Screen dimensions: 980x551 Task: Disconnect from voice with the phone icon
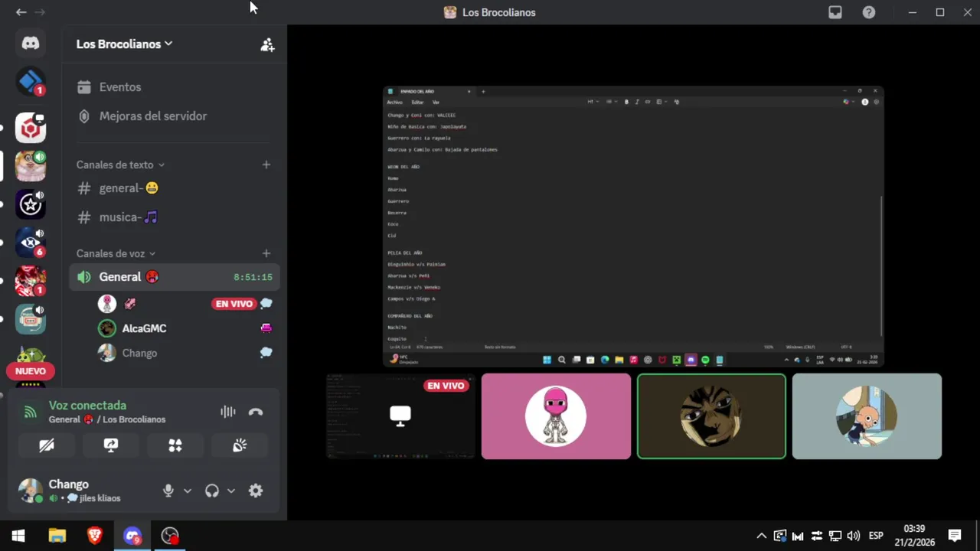click(256, 412)
